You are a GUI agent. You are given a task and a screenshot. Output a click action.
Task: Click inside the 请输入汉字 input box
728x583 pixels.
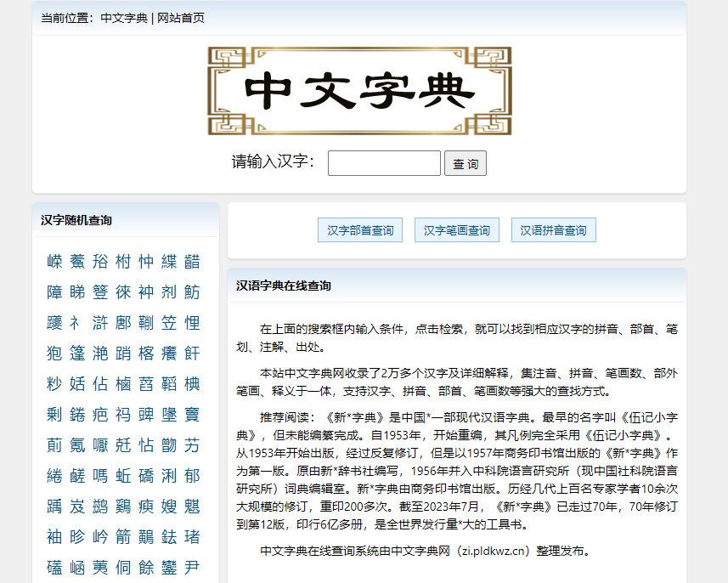[x=383, y=163]
